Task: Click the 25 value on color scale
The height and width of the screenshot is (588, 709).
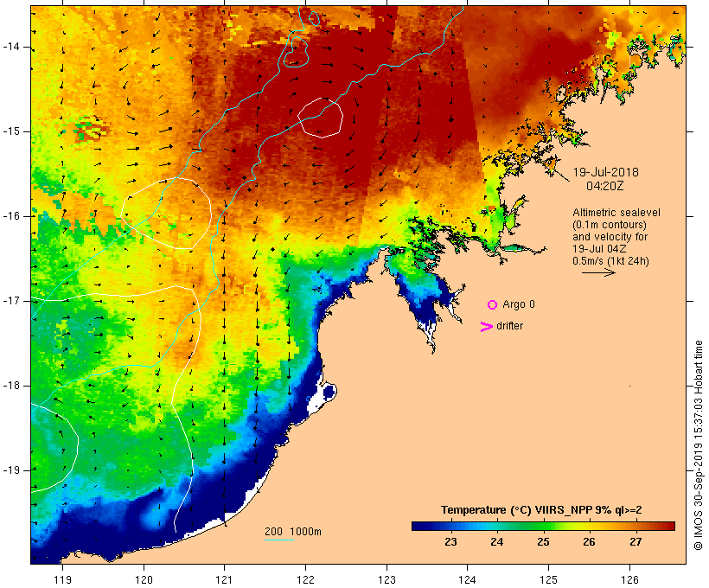Action: (543, 542)
